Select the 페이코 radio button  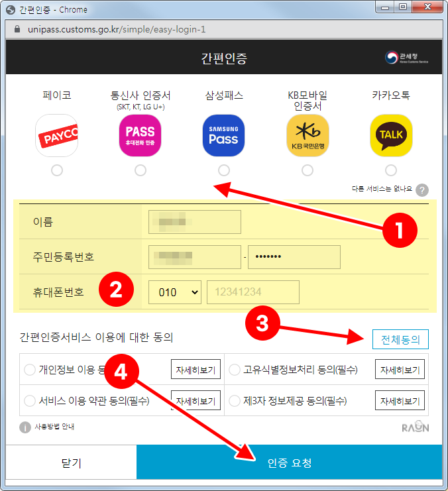click(x=57, y=170)
